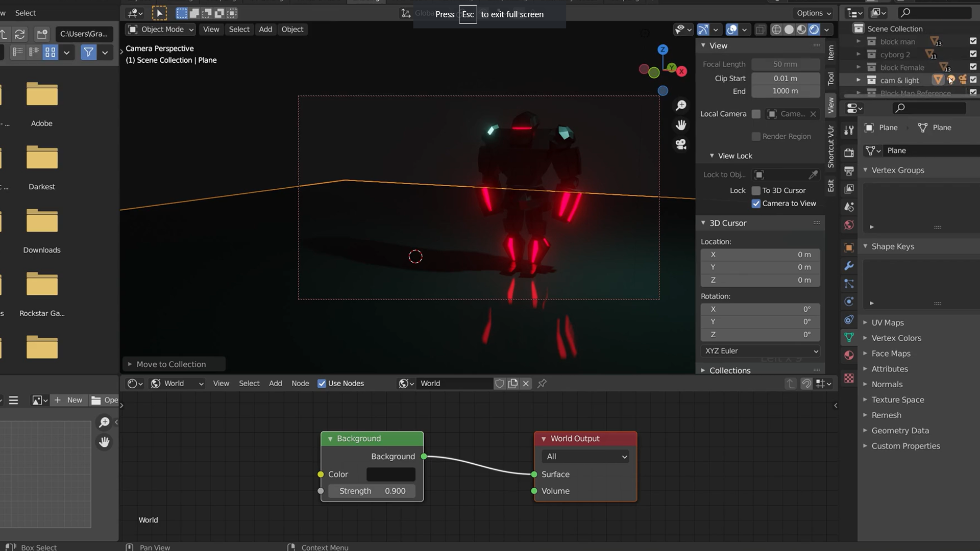
Task: Toggle the fake user shield for World
Action: pyautogui.click(x=500, y=383)
